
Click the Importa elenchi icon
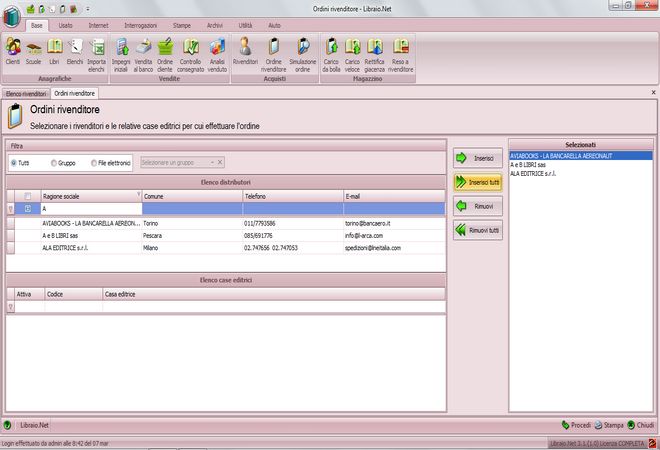(x=96, y=55)
